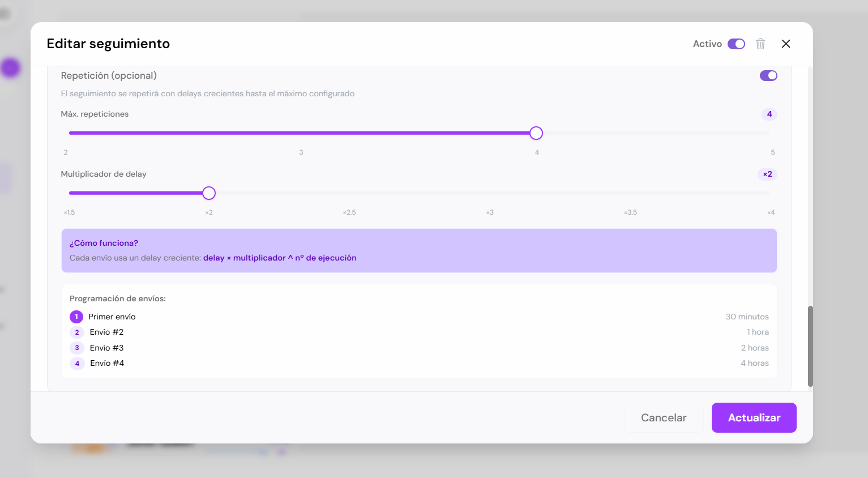Click the 2 tick label under Máx. repeticiones
The width and height of the screenshot is (868, 478).
66,152
